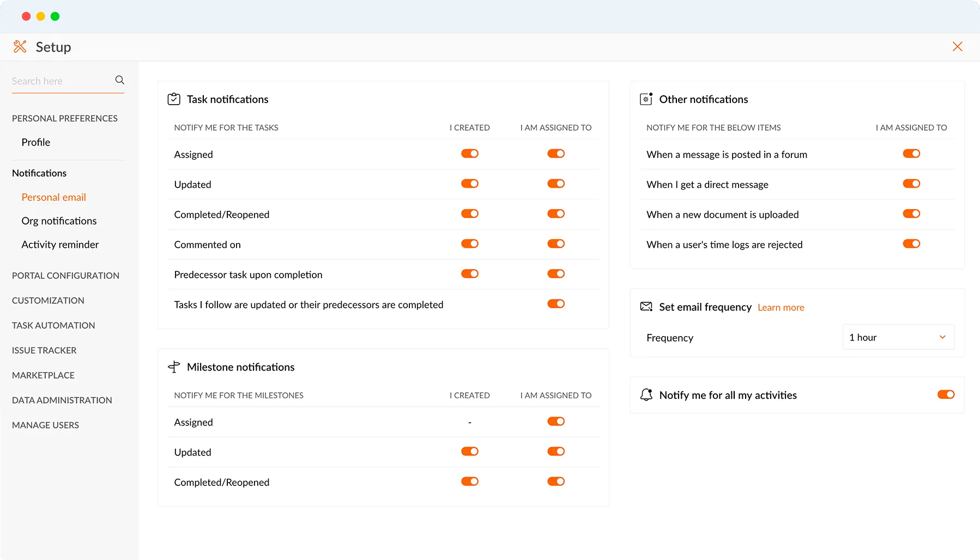Toggle Notify me for all my activities

pyautogui.click(x=946, y=394)
